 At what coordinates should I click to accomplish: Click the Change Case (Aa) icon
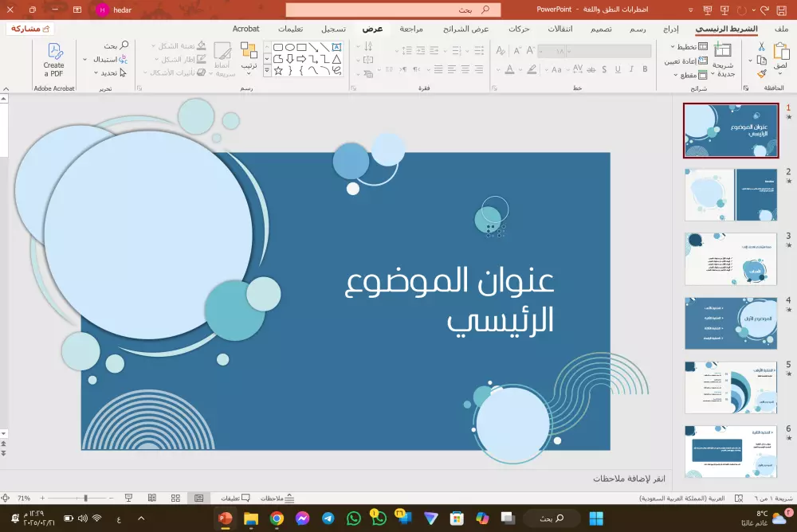point(556,69)
